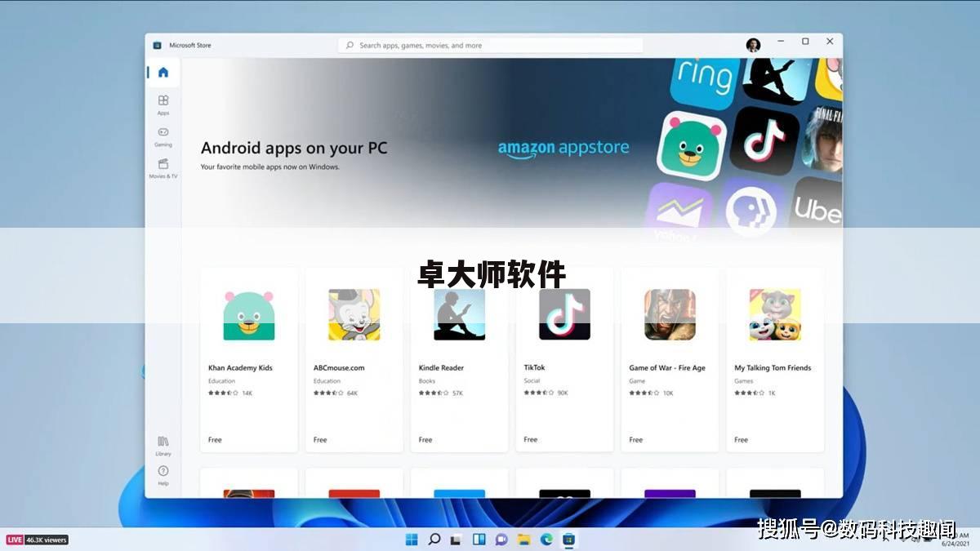Viewport: 980px width, 551px height.
Task: Open the Gaming section in the sidebar
Action: (163, 136)
